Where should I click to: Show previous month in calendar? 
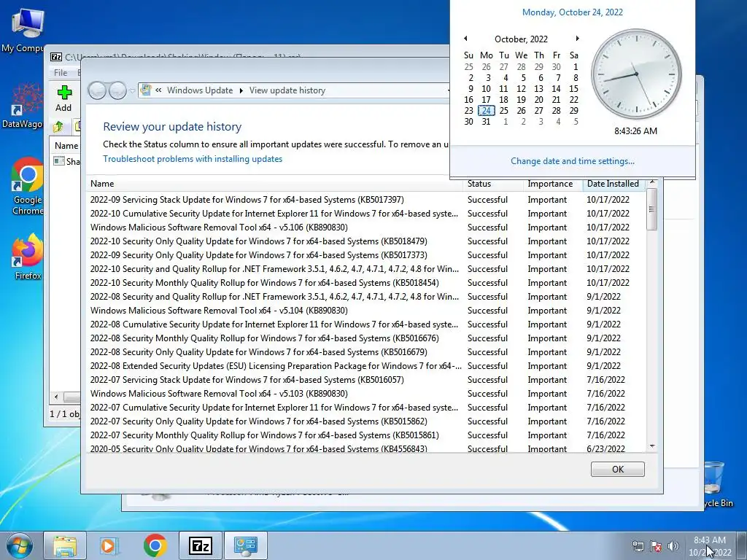(465, 39)
